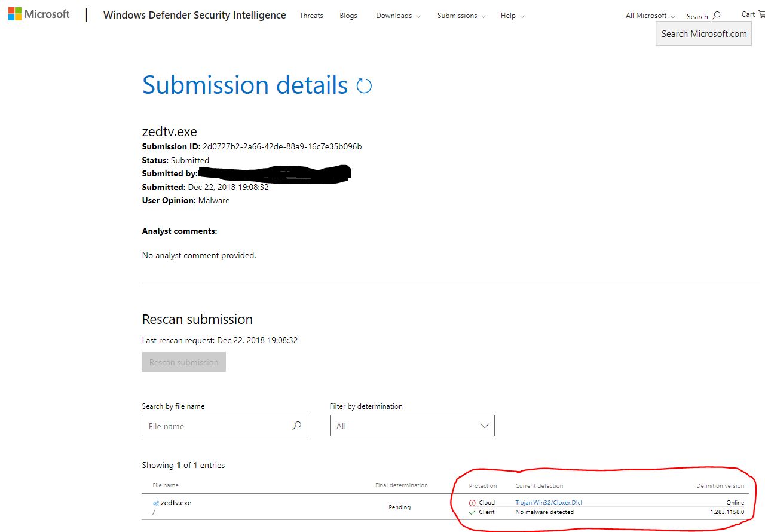This screenshot has height=532, width=765.
Task: Click the Status: Submitted line
Action: (x=176, y=160)
